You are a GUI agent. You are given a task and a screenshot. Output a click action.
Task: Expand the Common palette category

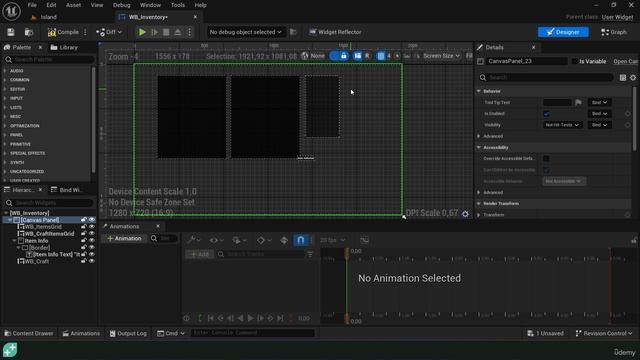[x=5, y=80]
